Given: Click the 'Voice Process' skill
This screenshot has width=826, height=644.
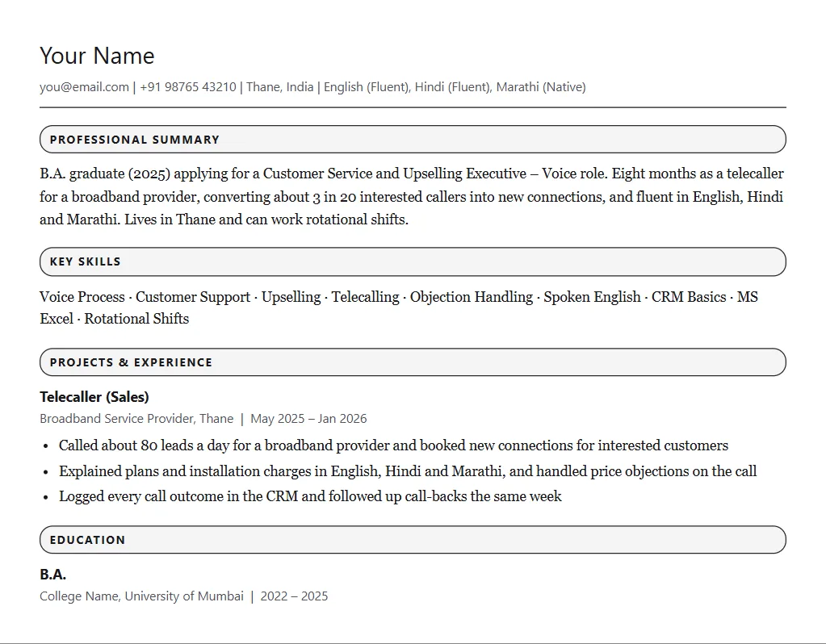Looking at the screenshot, I should (82, 297).
